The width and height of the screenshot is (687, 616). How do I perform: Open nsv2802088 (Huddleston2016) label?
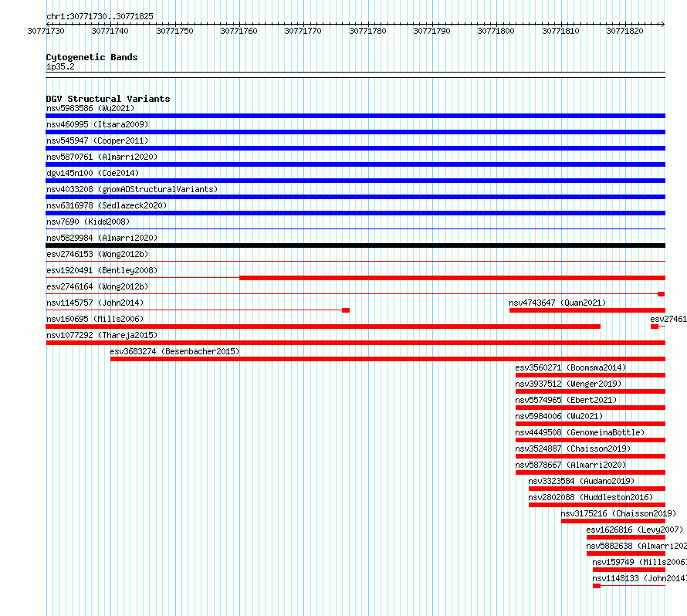591,497
